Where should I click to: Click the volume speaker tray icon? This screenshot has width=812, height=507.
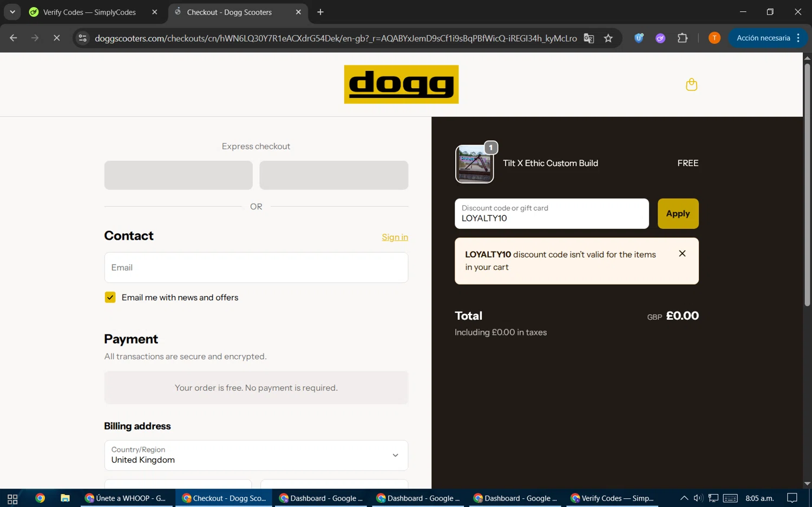698,498
